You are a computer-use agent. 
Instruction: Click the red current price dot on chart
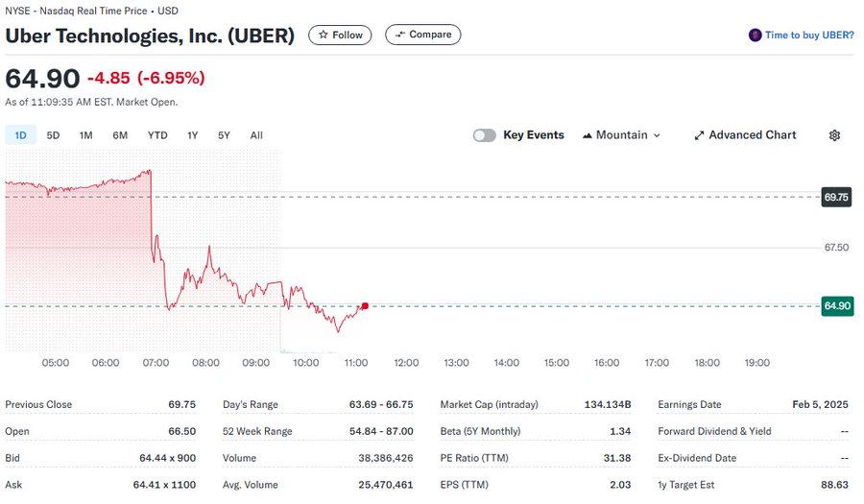pos(365,305)
